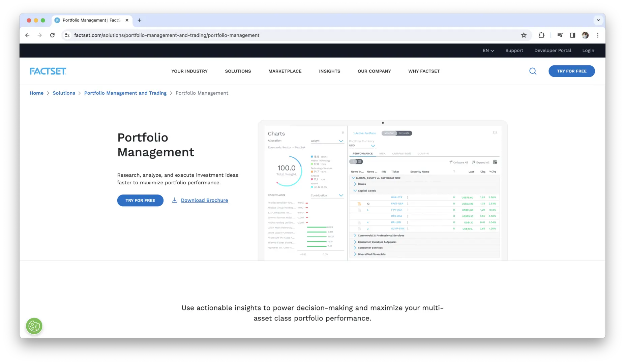Open Portfolio Management and Trading breadcrumb
The image size is (625, 364).
[x=125, y=93]
